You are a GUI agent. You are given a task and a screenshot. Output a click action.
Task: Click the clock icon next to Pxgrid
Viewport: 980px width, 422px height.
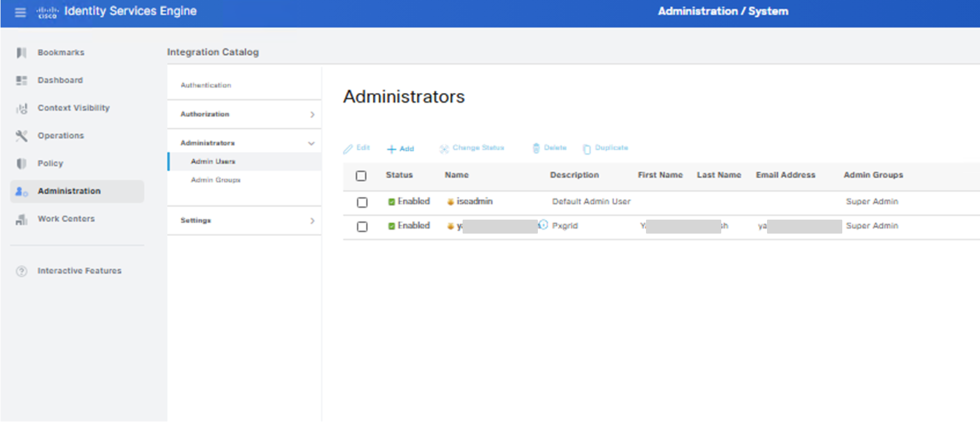click(x=543, y=225)
